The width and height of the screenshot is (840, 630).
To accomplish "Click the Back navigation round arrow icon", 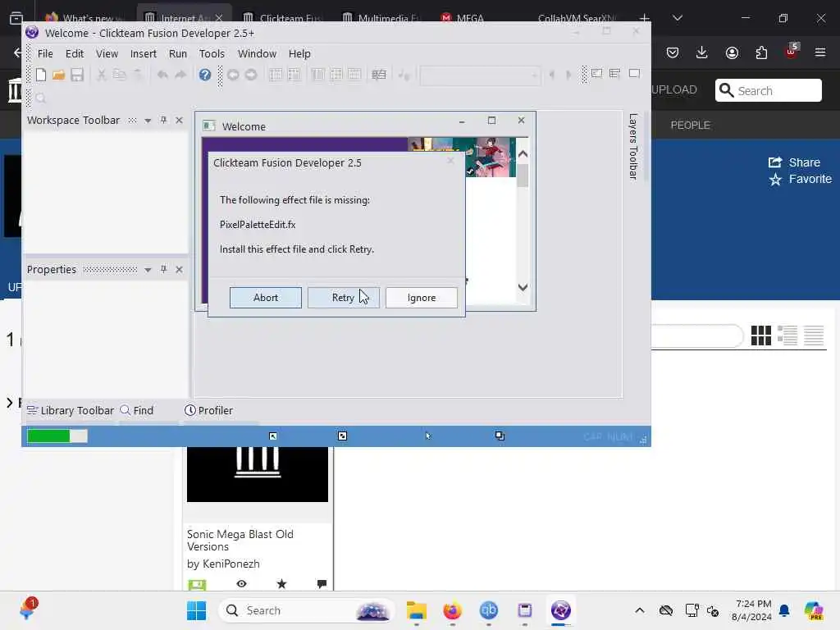I will coord(233,75).
